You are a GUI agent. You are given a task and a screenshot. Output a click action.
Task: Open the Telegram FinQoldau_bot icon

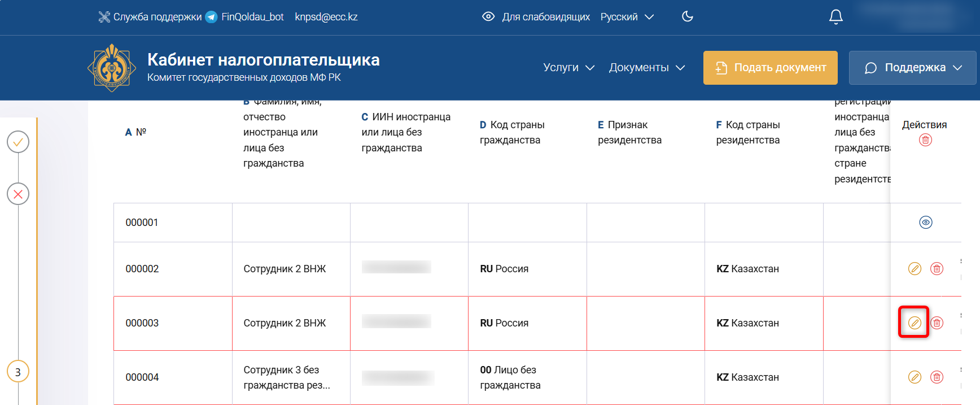pyautogui.click(x=211, y=17)
